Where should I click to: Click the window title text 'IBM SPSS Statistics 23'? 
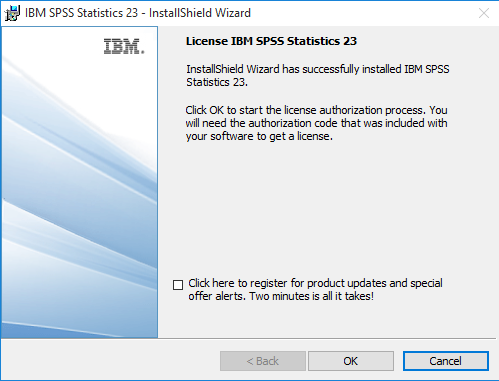[x=81, y=13]
